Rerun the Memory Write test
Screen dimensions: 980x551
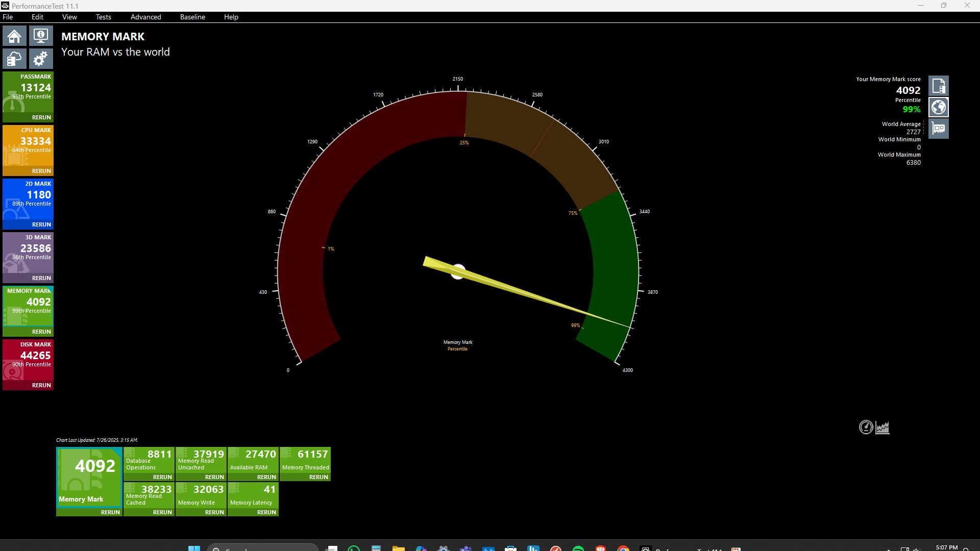(214, 512)
